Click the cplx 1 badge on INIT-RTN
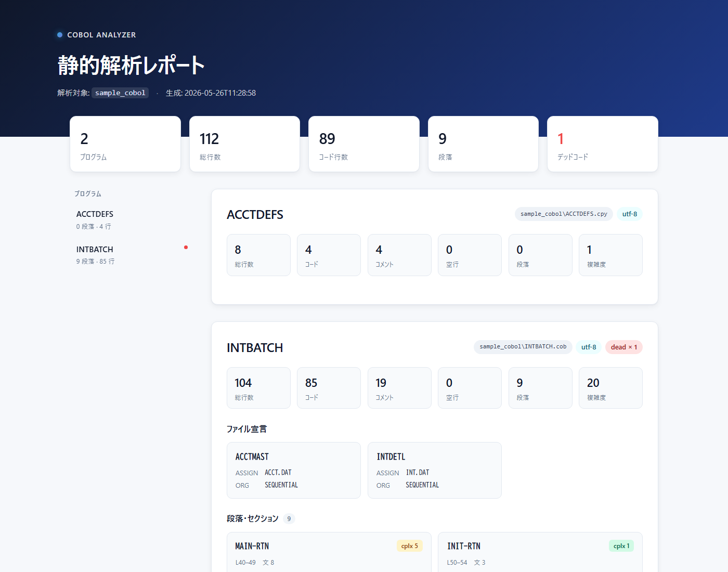 [621, 546]
